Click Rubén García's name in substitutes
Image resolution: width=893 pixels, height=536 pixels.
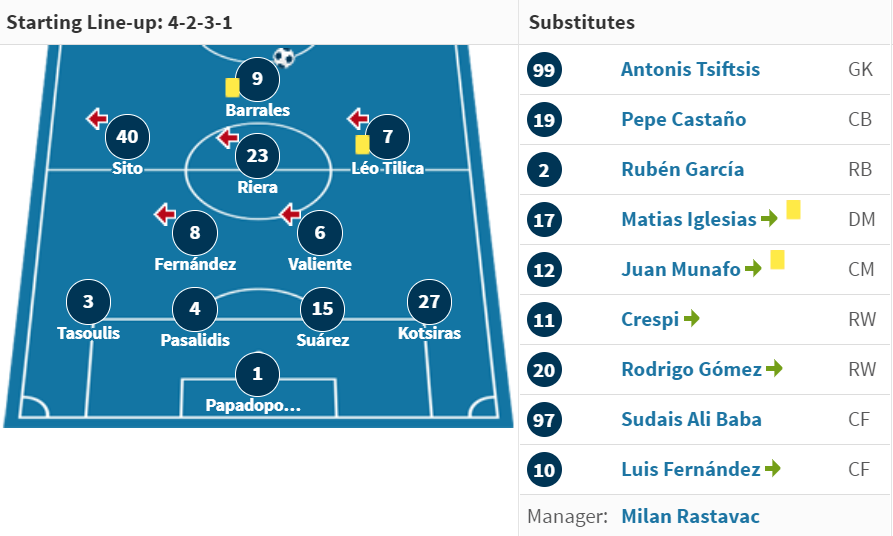pos(682,169)
